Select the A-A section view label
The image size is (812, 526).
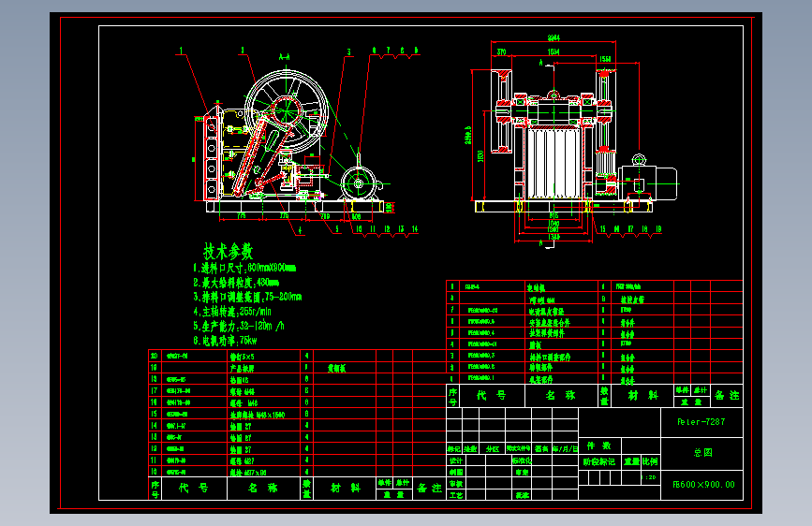click(x=285, y=57)
